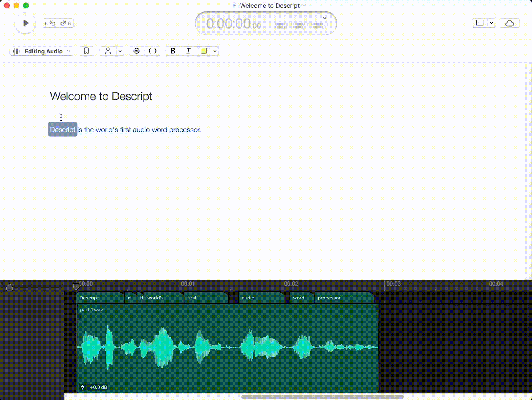Click the +0.0 dB gain value
Image resolution: width=532 pixels, height=400 pixels.
click(x=98, y=387)
